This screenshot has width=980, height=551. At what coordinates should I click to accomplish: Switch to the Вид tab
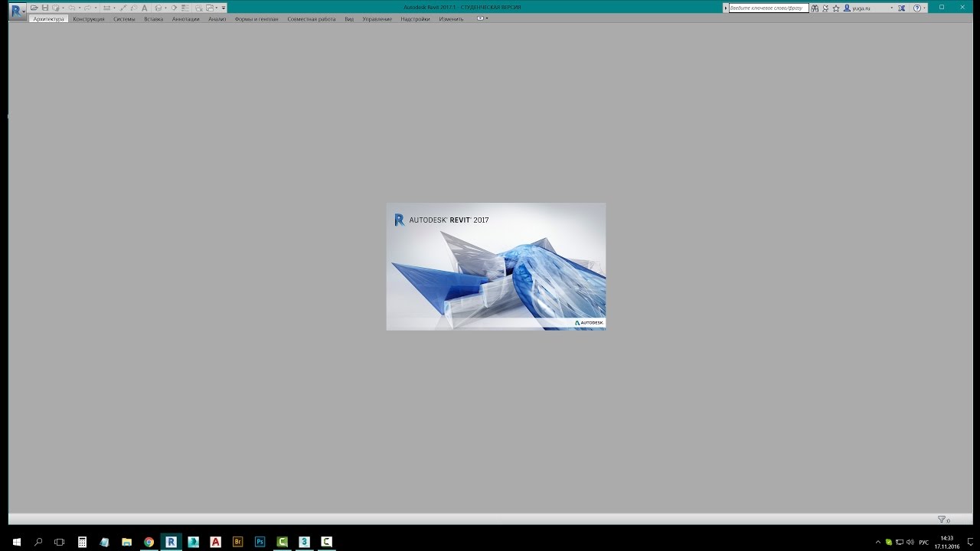click(x=349, y=18)
